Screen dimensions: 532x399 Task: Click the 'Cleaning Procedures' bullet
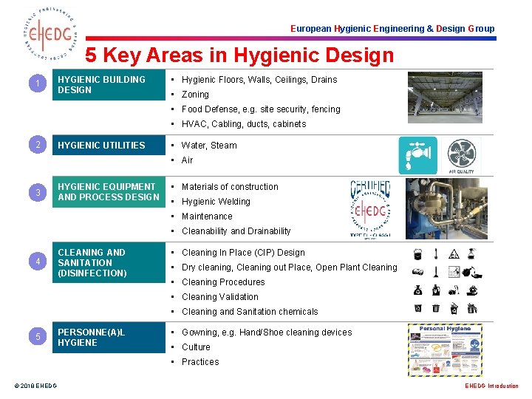click(x=223, y=282)
